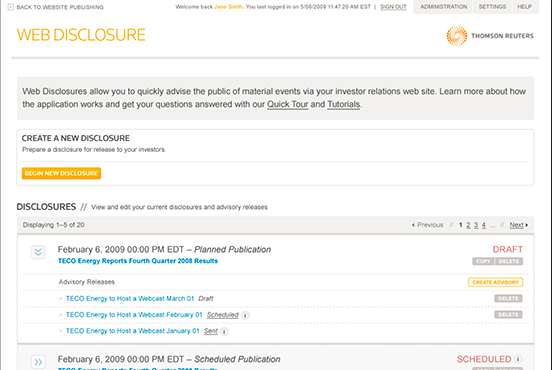
Task: Open info icon next to Scheduled advisory status
Action: 245,315
